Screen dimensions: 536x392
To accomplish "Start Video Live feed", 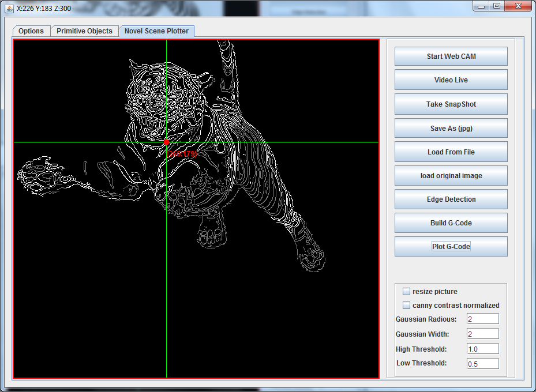I will tap(451, 80).
